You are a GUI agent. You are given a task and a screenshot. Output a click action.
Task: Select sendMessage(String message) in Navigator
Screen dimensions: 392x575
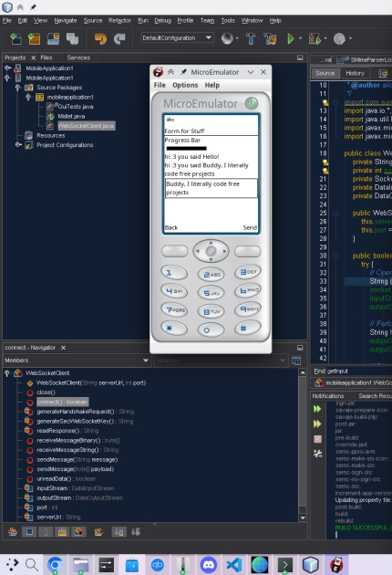pyautogui.click(x=77, y=459)
